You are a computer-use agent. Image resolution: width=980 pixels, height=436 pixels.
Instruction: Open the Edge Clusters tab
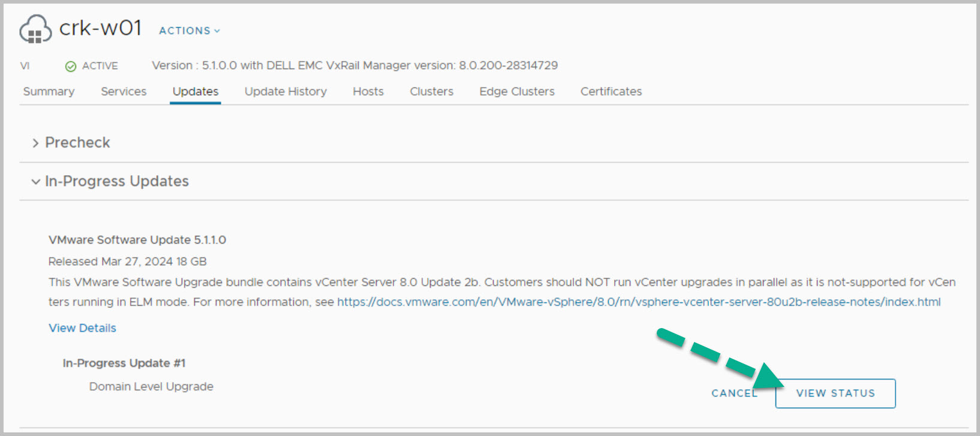[517, 91]
